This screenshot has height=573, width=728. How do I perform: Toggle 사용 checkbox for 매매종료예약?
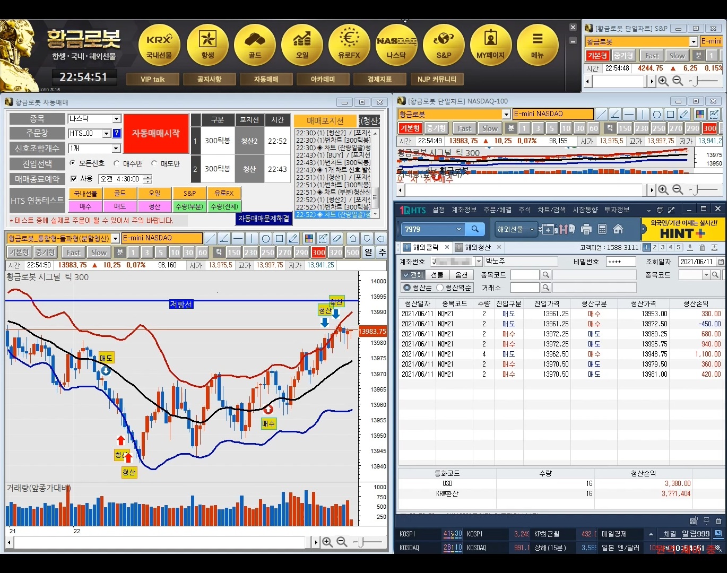(x=74, y=179)
